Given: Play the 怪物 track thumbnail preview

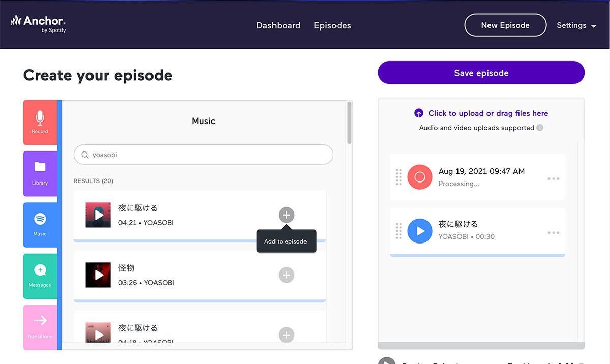Looking at the screenshot, I should point(98,275).
